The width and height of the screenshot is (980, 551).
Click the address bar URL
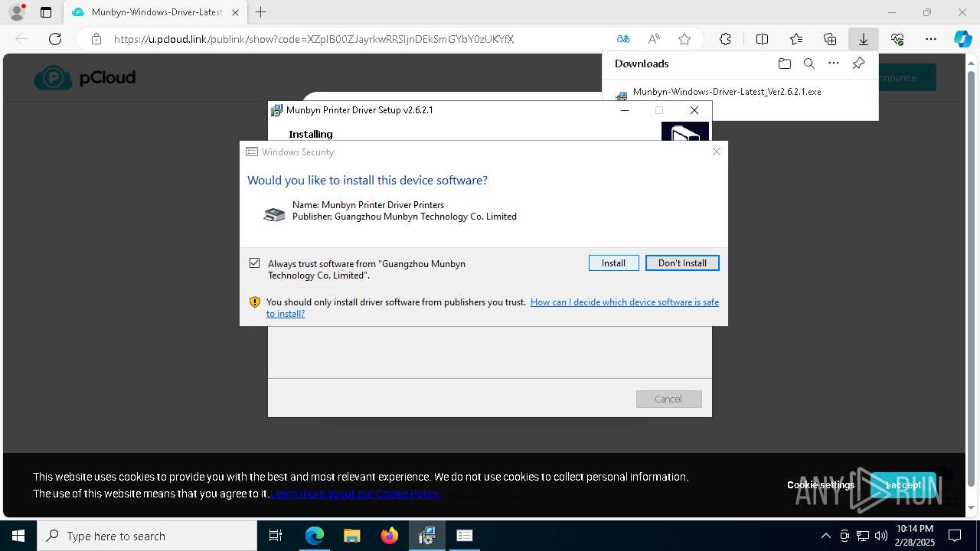(x=314, y=39)
